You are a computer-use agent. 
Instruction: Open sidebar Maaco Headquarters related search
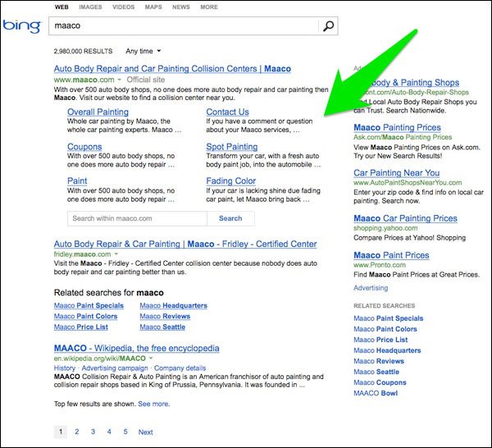coord(387,350)
